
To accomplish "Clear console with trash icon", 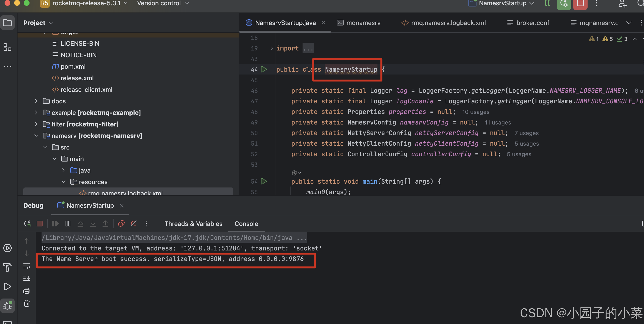I will [26, 304].
